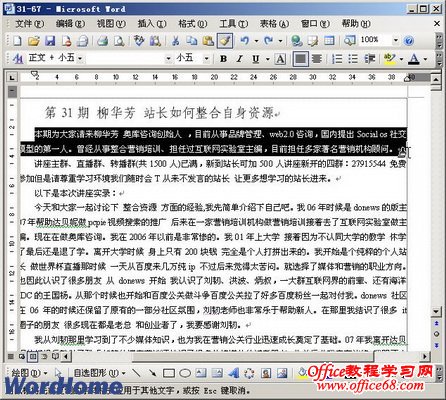The image size is (446, 400).
Task: Open the 格式(O) menu
Action: click(x=193, y=24)
